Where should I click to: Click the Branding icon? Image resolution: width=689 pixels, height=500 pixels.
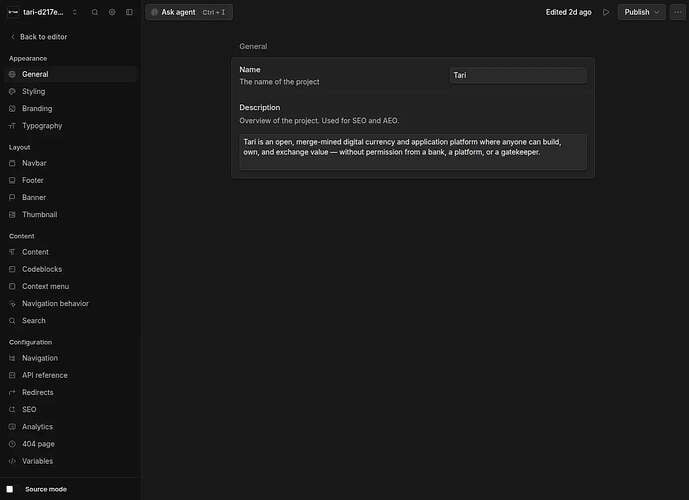click(x=12, y=109)
